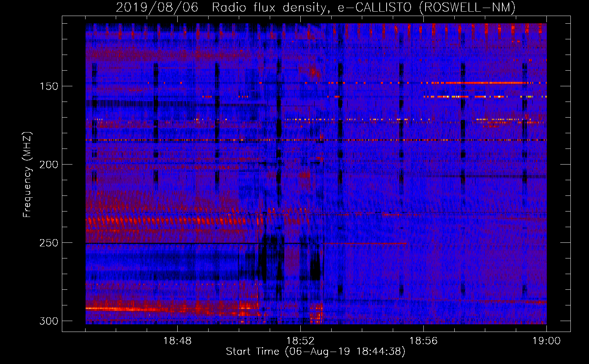This screenshot has height=364, width=589.
Task: Click the '18:56' time tick label
Action: (x=423, y=341)
